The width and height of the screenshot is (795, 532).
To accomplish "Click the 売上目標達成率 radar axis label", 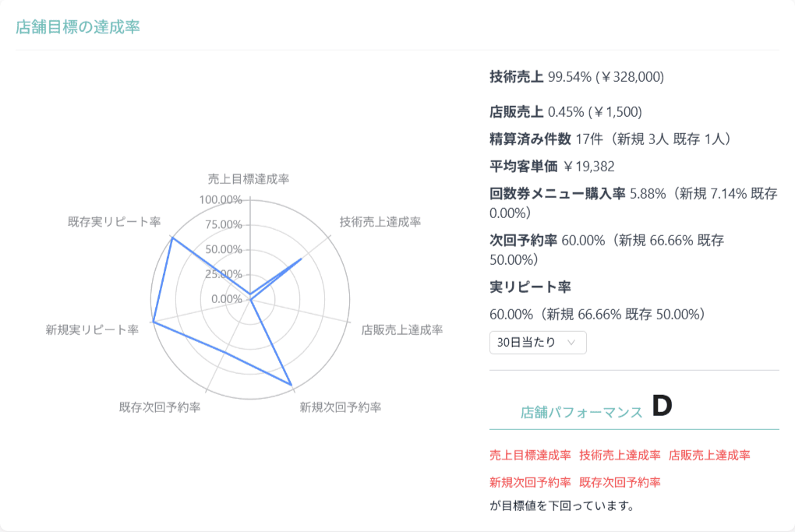I will (x=249, y=179).
